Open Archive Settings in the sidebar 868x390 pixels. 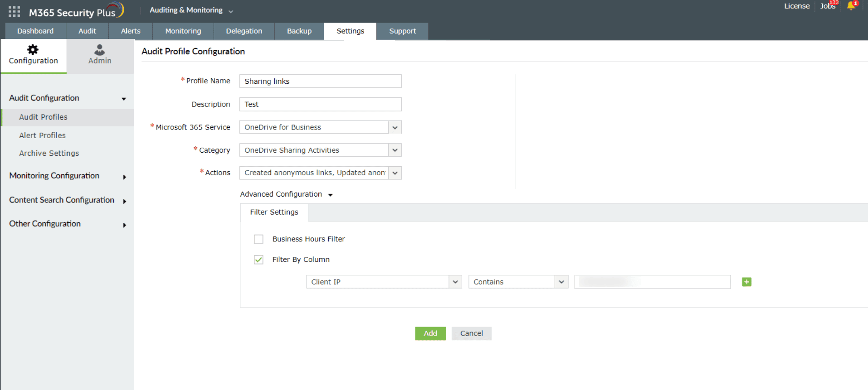click(x=49, y=154)
